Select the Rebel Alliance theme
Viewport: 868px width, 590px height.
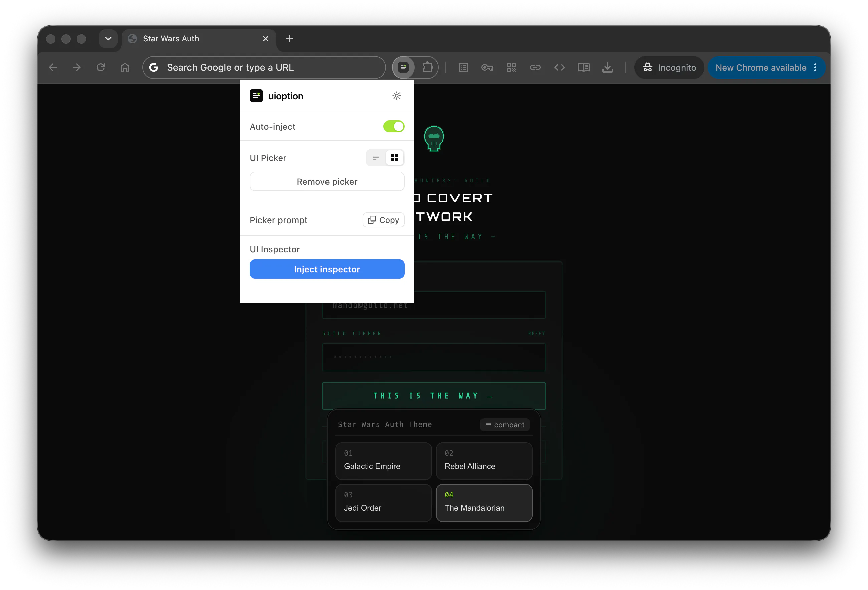pyautogui.click(x=484, y=461)
